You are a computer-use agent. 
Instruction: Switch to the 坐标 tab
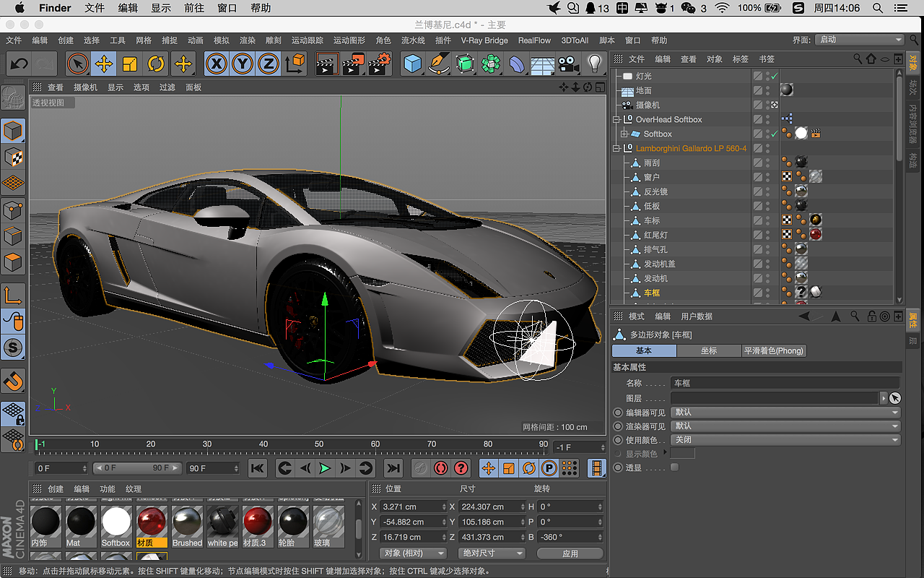tap(709, 350)
